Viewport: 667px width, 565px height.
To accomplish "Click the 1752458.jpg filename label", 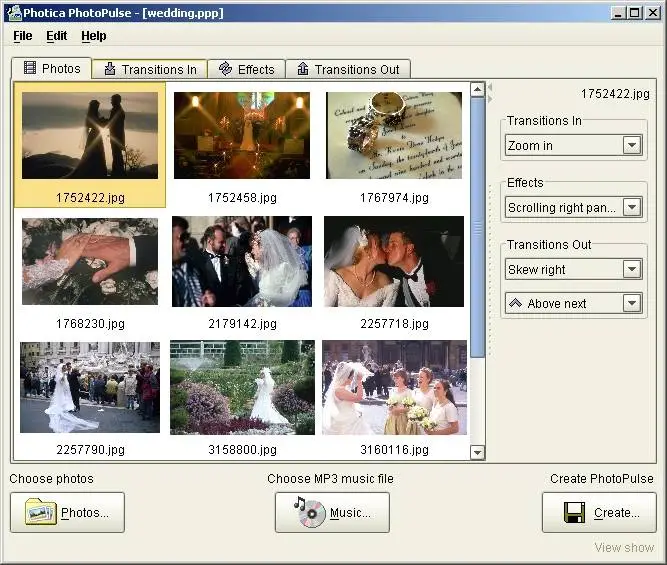I will tap(242, 198).
